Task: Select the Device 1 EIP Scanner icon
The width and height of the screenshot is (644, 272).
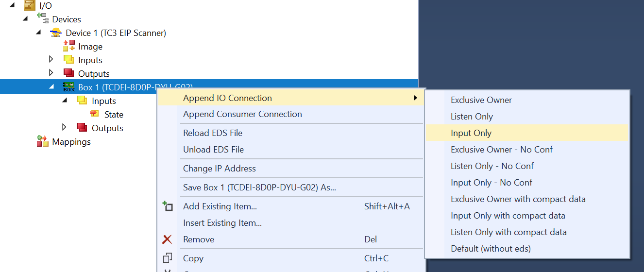Action: [56, 33]
